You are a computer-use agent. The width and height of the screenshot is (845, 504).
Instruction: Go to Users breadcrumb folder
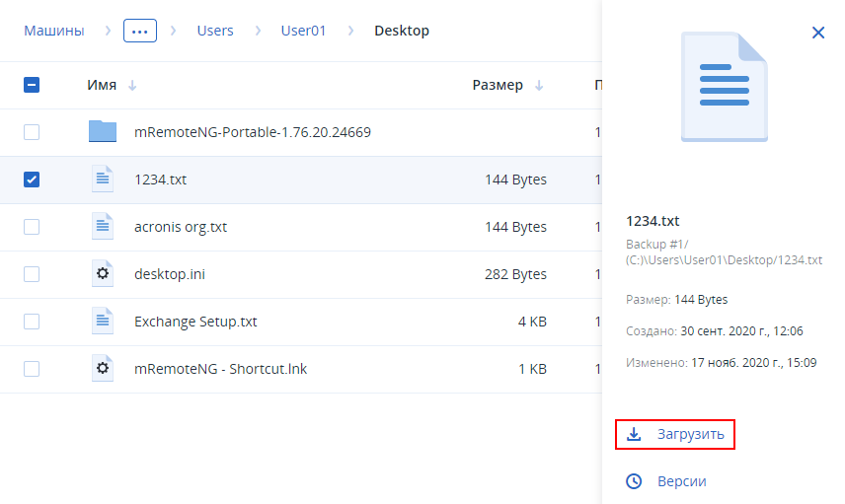tap(215, 31)
